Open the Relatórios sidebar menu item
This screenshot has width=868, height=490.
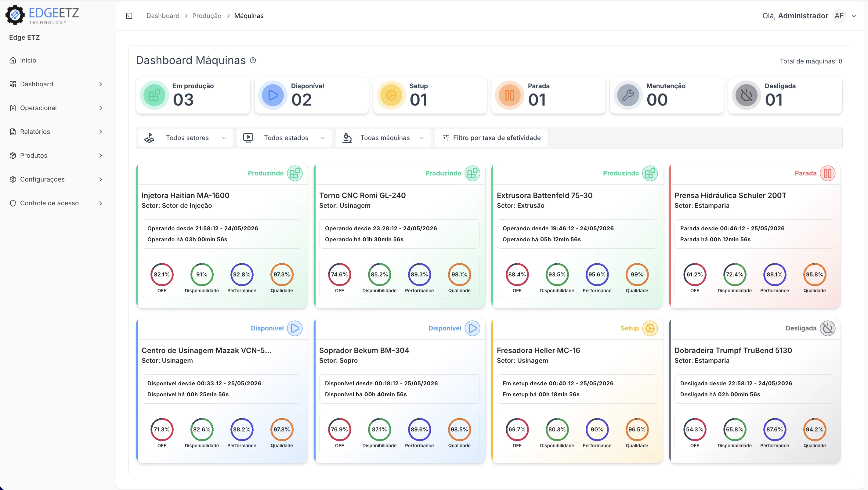56,132
